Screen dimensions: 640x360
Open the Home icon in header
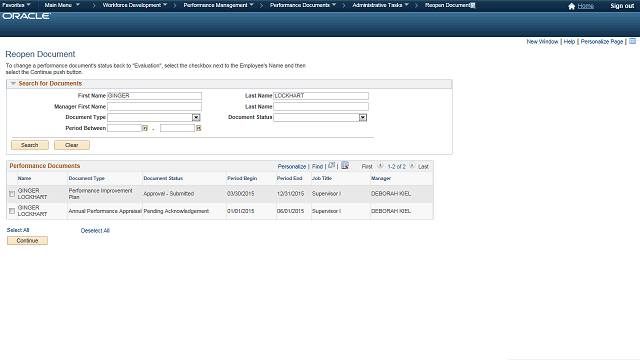click(x=571, y=6)
